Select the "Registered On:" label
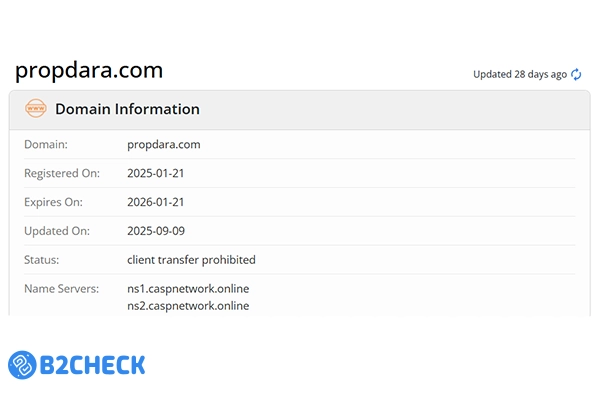Image resolution: width=600 pixels, height=400 pixels. pyautogui.click(x=62, y=173)
